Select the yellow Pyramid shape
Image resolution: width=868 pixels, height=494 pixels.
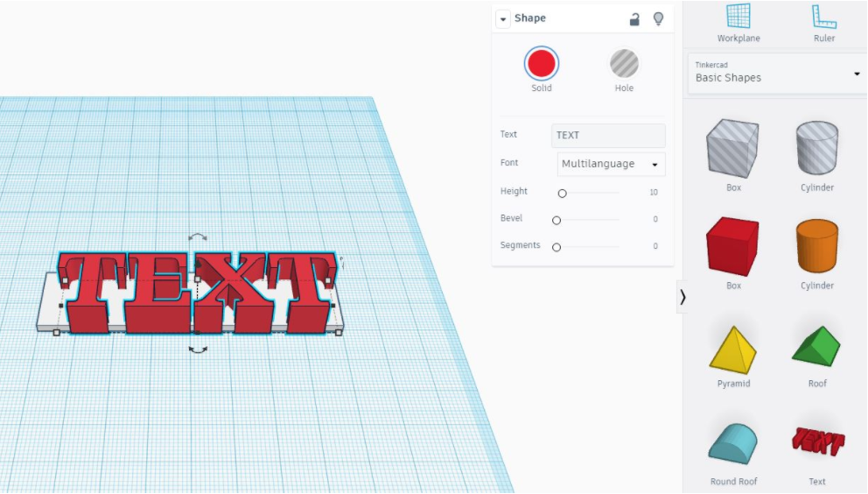[733, 349]
